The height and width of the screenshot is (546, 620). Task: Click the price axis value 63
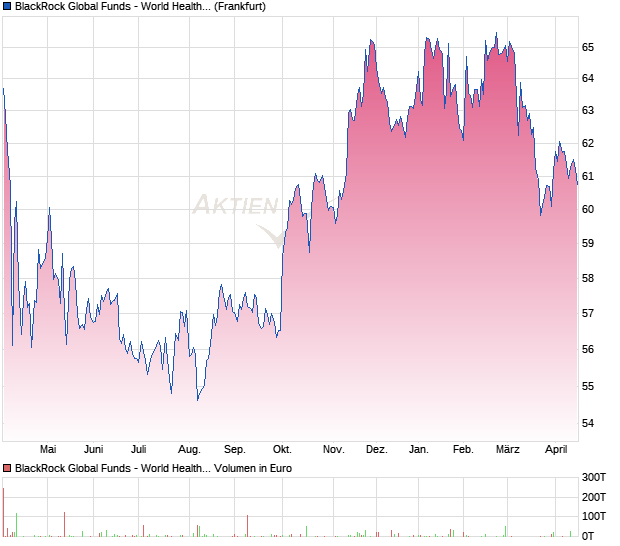tap(588, 110)
